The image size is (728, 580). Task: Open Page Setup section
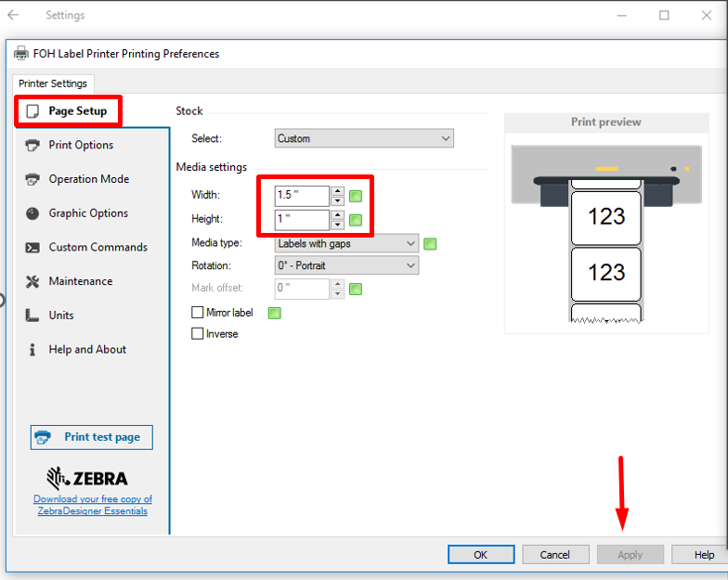click(x=69, y=111)
